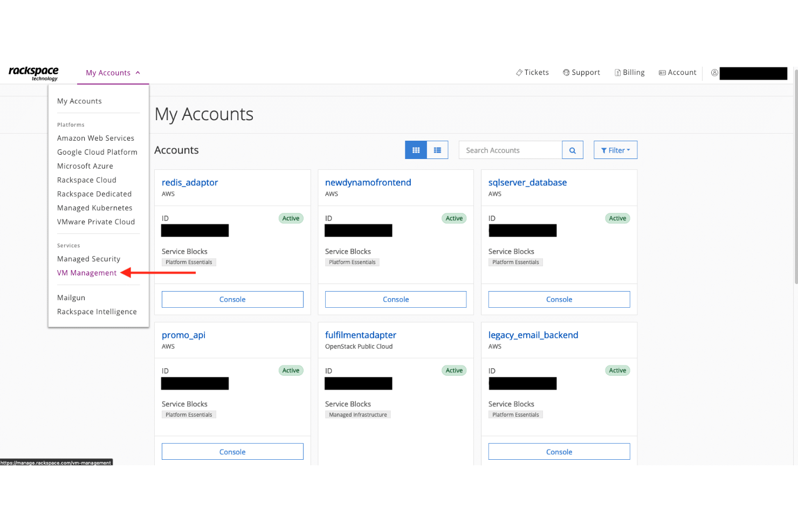Viewport: 798px width, 532px height.
Task: Click the search magnifier button
Action: tap(573, 150)
